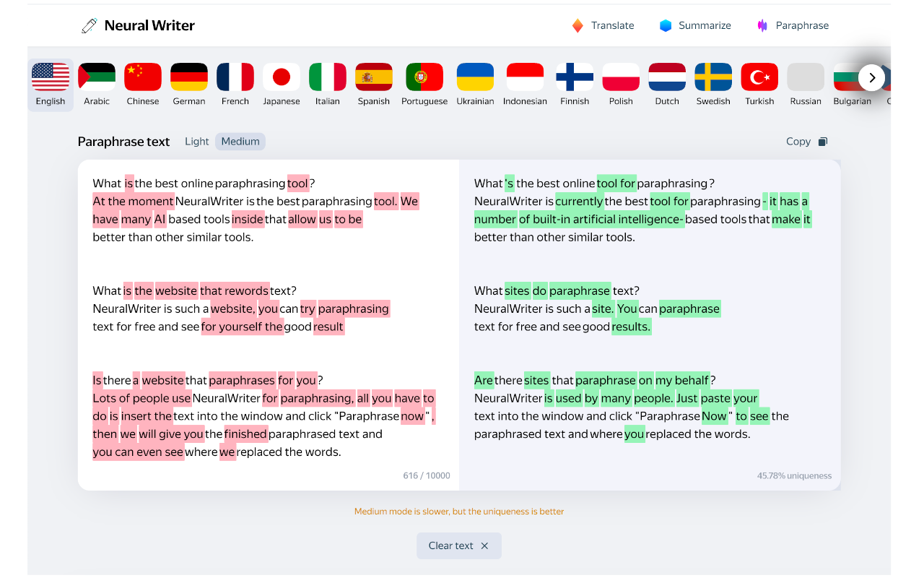Click the 45.78% uniqueness label
This screenshot has height=578, width=924.
click(x=794, y=476)
